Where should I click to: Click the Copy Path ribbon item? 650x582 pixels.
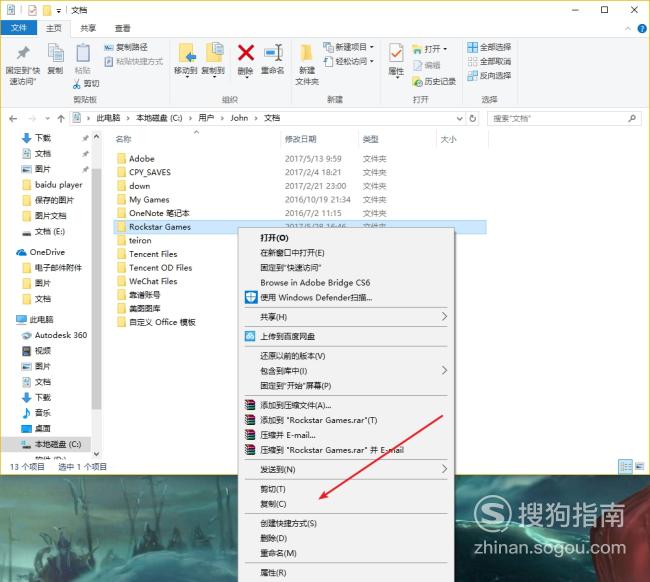(x=126, y=47)
